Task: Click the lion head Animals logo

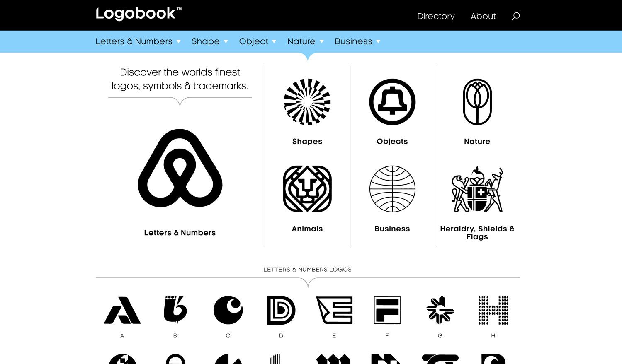Action: click(x=307, y=189)
